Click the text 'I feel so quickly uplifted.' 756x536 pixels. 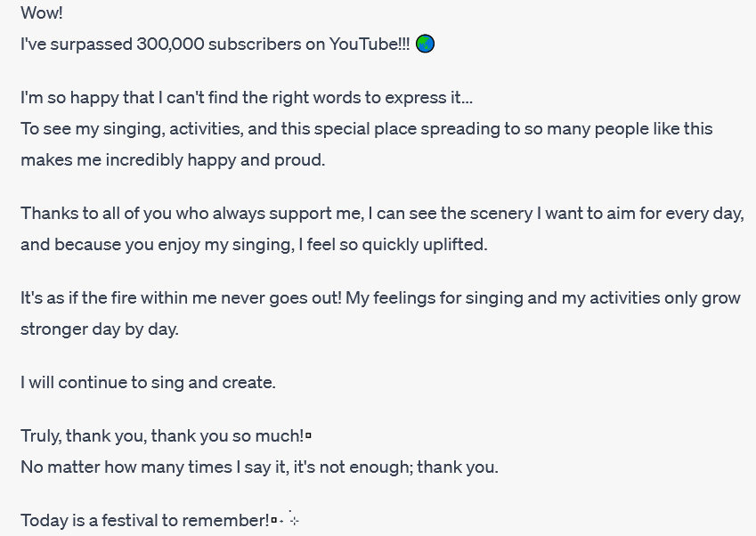[393, 245]
